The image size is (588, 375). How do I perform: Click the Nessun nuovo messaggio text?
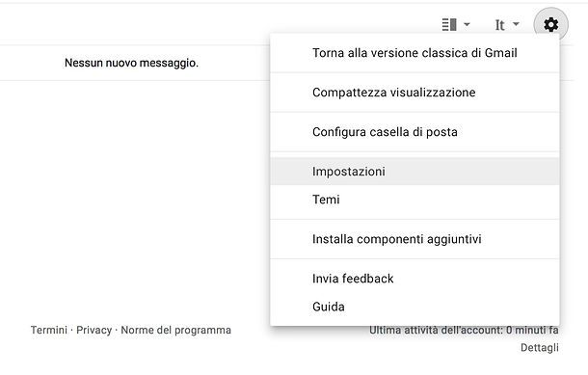(x=132, y=63)
